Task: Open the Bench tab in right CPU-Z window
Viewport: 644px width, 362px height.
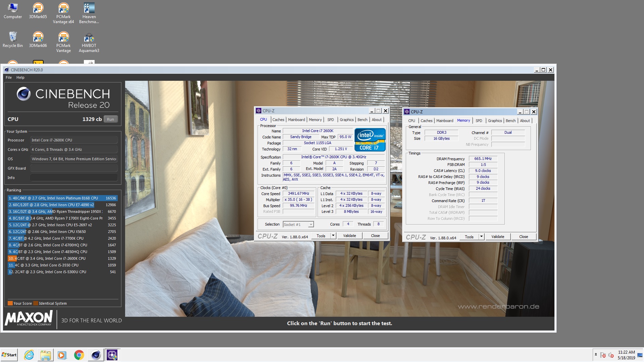Action: [511, 121]
